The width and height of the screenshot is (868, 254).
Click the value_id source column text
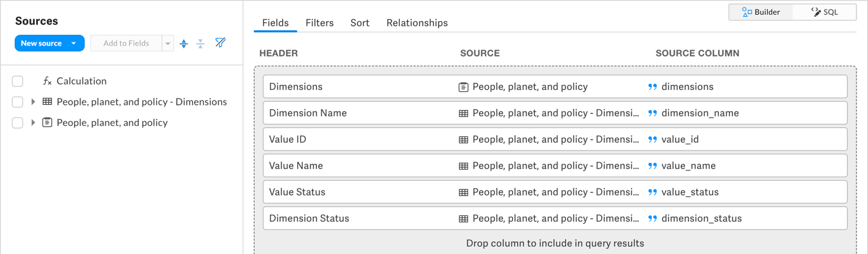[680, 140]
